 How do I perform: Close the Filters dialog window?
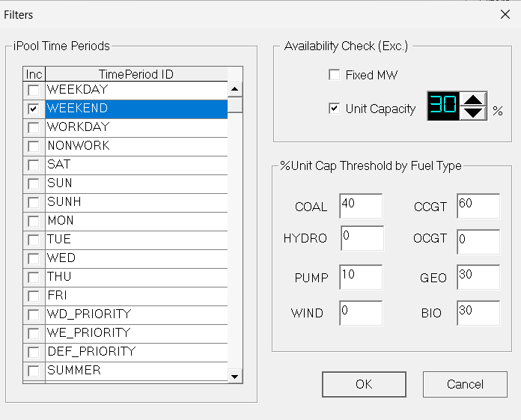pyautogui.click(x=505, y=14)
